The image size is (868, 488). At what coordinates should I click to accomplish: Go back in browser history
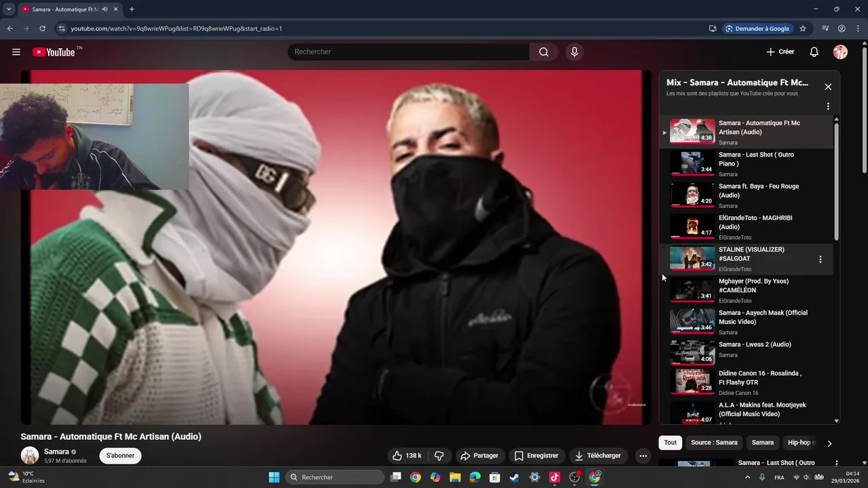(9, 28)
